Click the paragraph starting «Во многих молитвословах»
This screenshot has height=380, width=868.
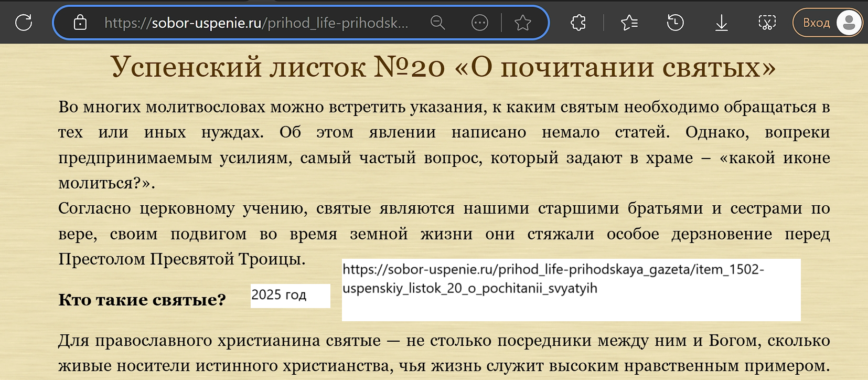443,145
